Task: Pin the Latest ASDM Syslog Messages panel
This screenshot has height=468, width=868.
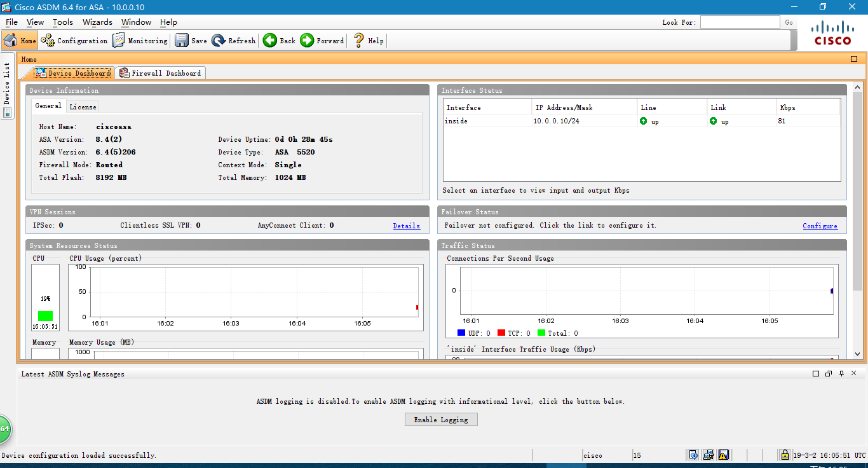Action: (x=841, y=374)
